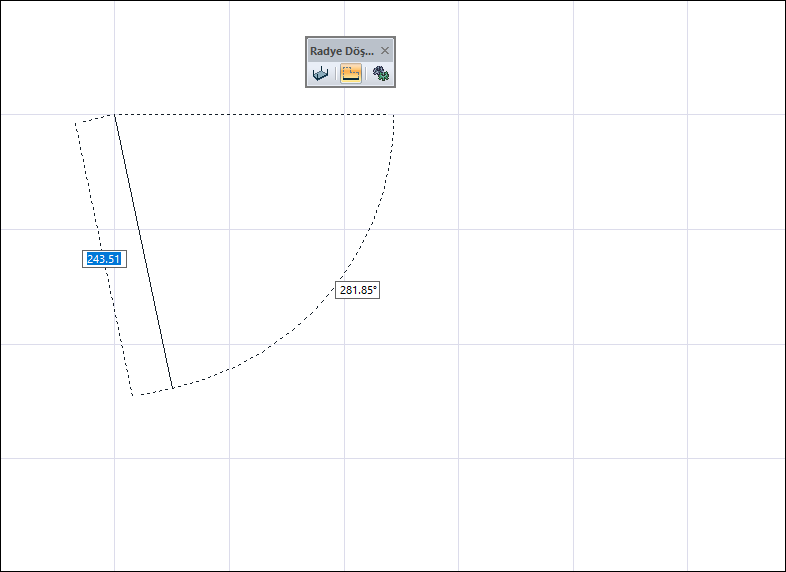Click the midpoint of the solid line
The image size is (786, 572).
[x=144, y=251]
